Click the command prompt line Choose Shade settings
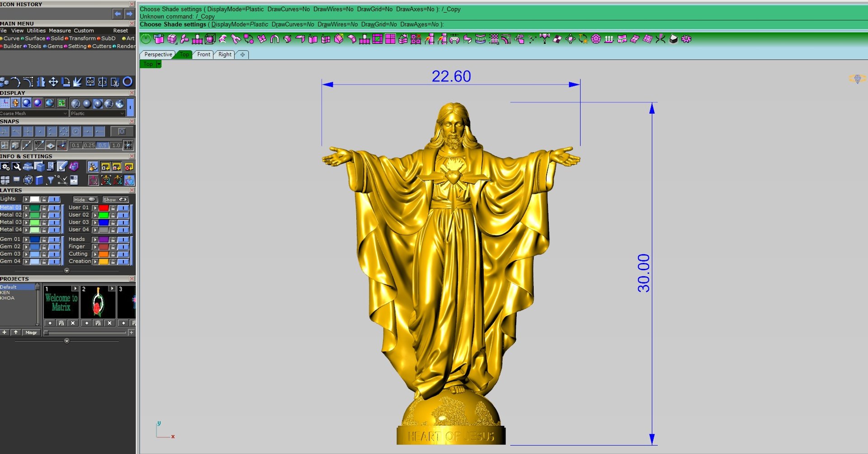 pyautogui.click(x=292, y=24)
